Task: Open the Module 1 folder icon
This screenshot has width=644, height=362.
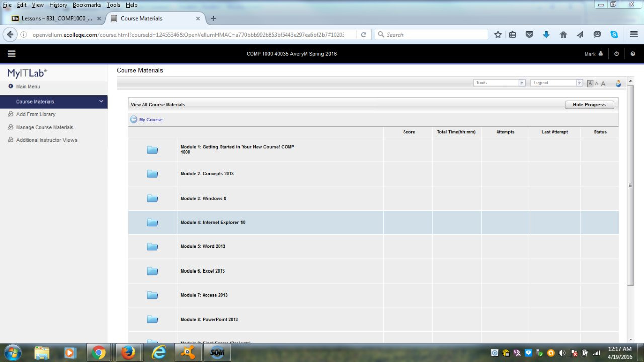Action: click(x=152, y=150)
